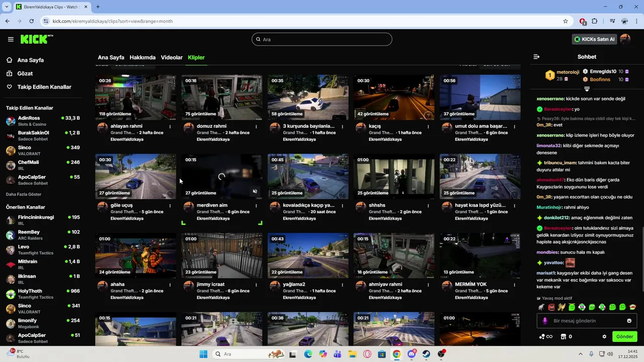Image resolution: width=644 pixels, height=362 pixels.
Task: Open HolyThoth recommended channel
Action: [43, 294]
